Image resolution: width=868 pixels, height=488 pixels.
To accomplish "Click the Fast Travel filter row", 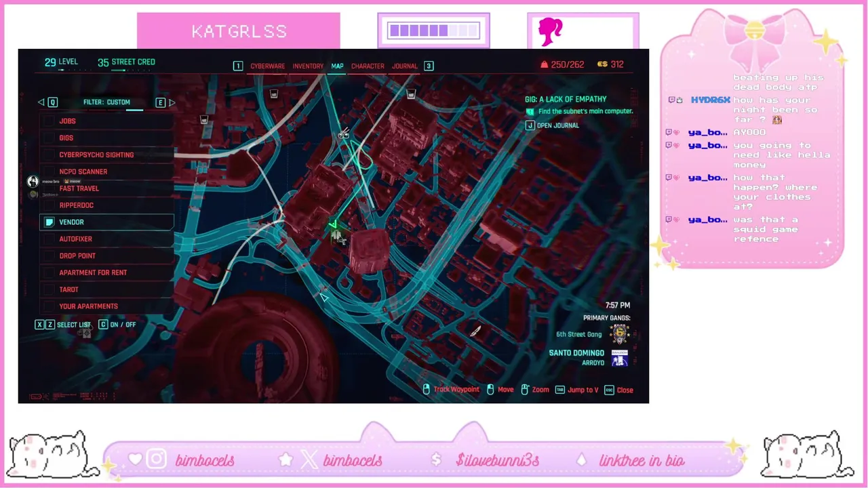I will pyautogui.click(x=107, y=188).
